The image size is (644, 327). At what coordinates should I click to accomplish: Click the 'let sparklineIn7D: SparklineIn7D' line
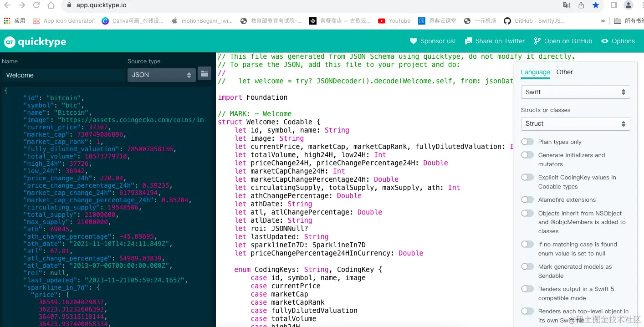300,245
